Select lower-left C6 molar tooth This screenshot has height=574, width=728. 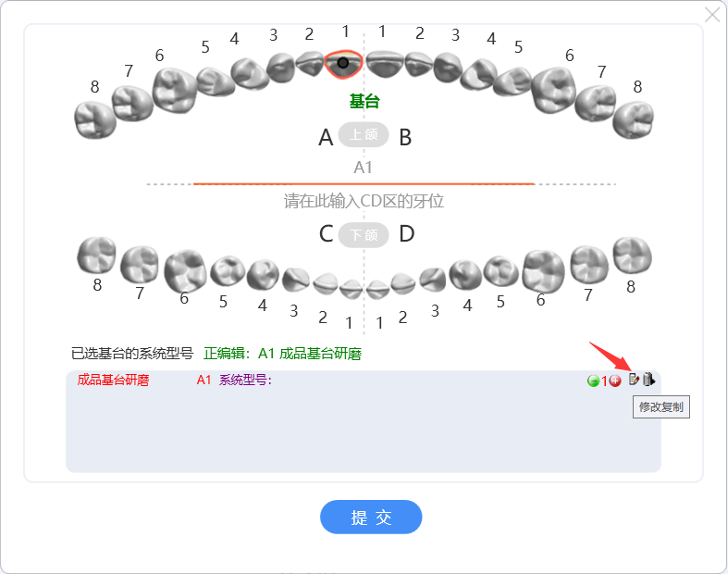pyautogui.click(x=185, y=271)
